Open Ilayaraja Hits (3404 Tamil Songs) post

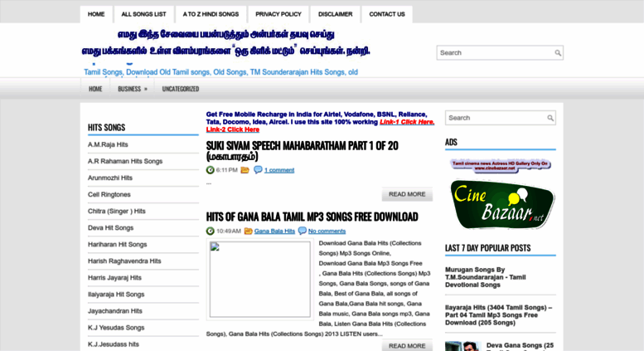pyautogui.click(x=499, y=315)
